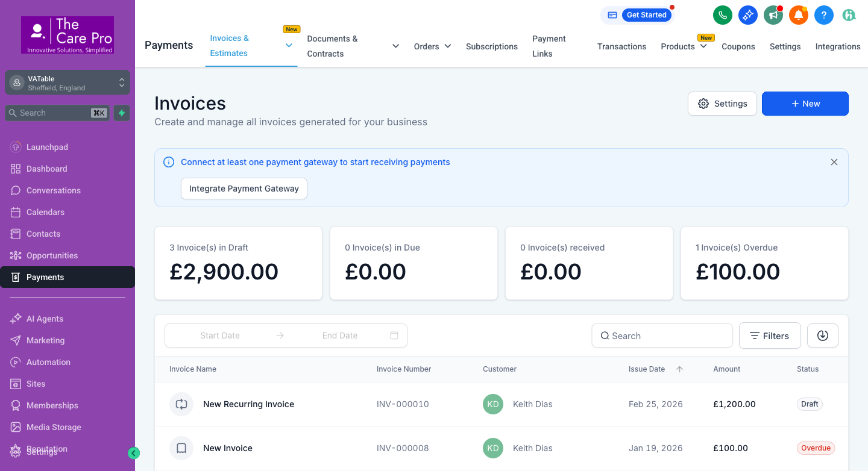Open Subscriptions in the payments navigation
868x471 pixels.
pos(491,46)
